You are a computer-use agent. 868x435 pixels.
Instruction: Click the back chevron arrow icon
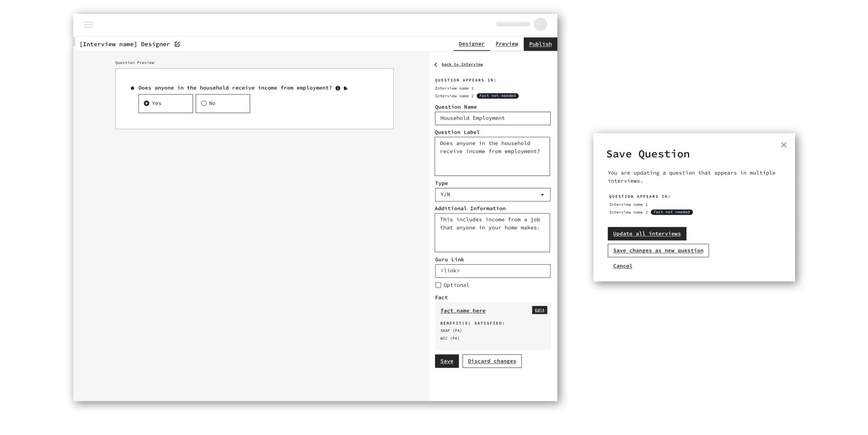click(x=436, y=65)
